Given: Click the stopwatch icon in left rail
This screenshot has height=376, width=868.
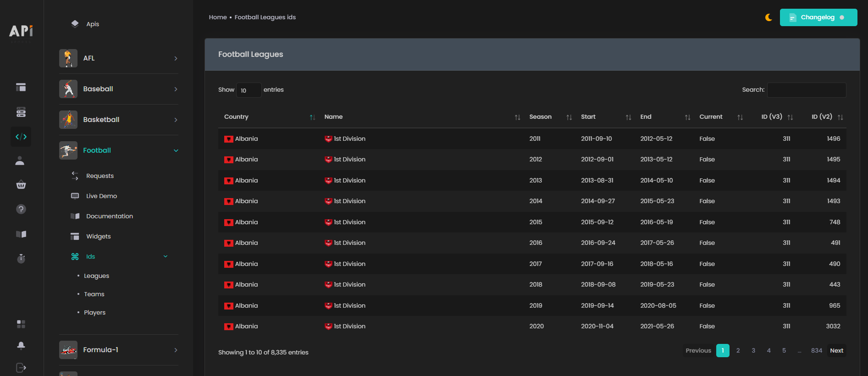Looking at the screenshot, I should 21,258.
